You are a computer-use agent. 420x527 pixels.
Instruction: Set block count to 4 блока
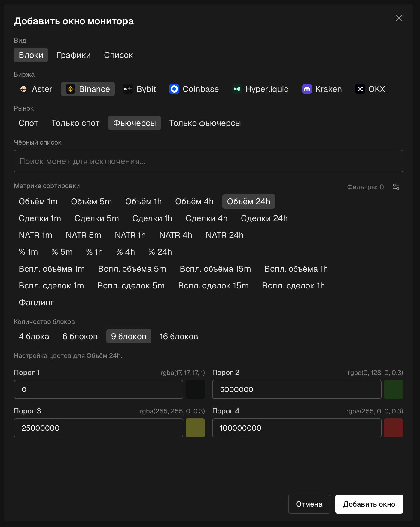point(34,337)
